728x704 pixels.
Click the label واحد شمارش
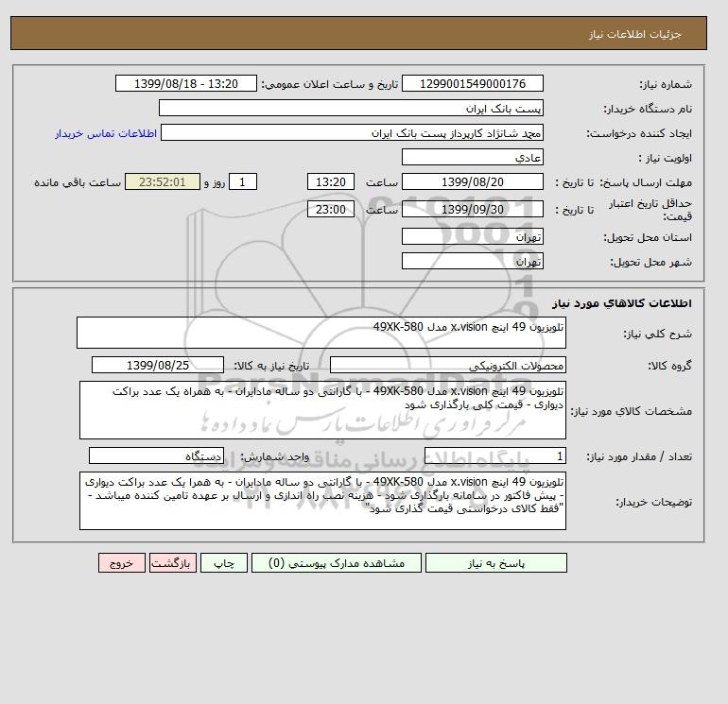274,456
